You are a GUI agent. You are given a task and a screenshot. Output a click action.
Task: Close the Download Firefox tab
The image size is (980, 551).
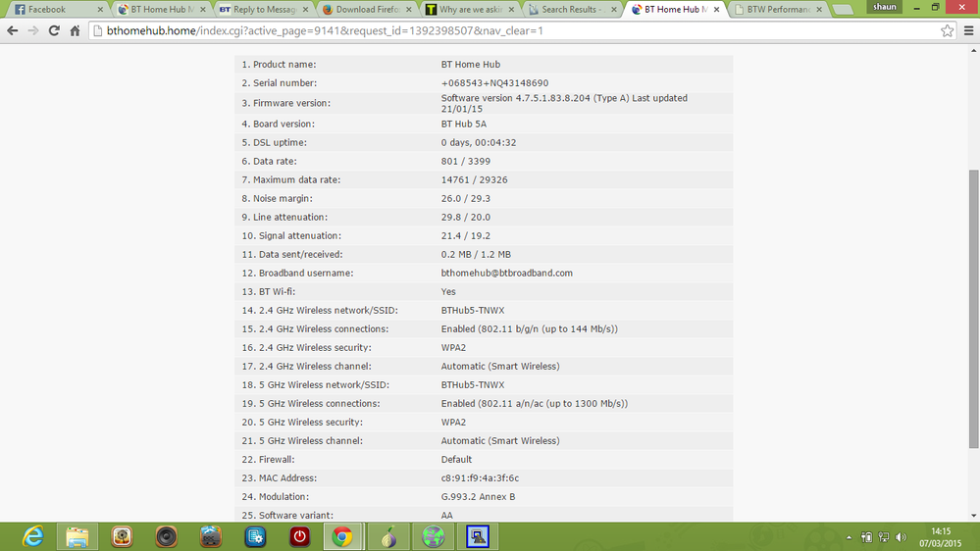click(x=409, y=10)
